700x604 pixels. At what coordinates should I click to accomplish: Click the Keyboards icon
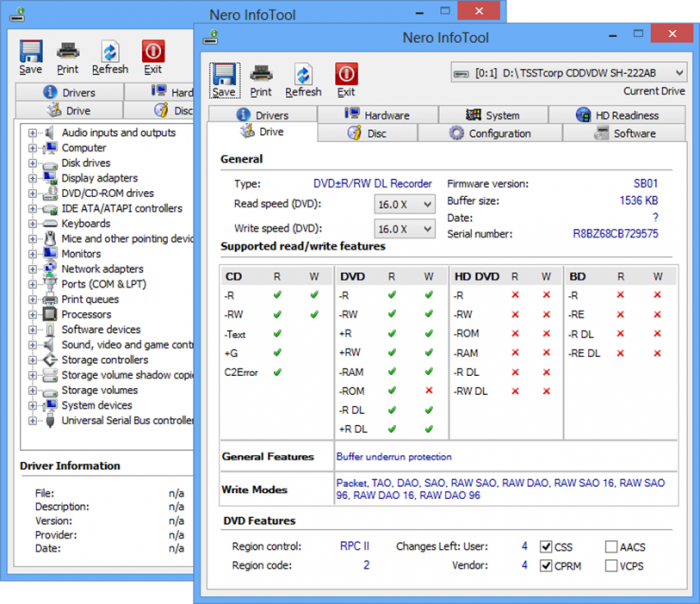tap(50, 224)
